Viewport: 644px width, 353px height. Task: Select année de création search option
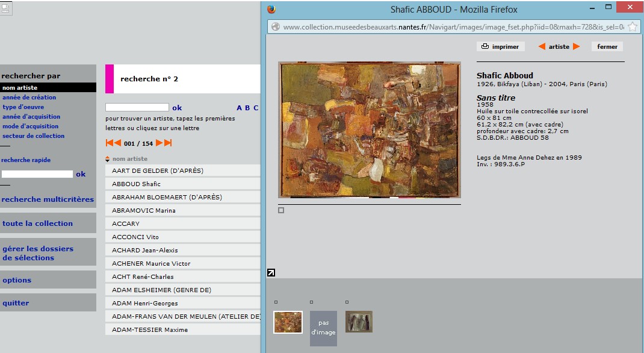(29, 97)
